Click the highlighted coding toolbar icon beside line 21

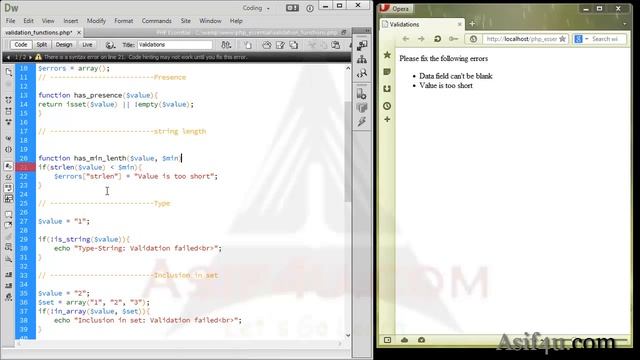(x=9, y=166)
